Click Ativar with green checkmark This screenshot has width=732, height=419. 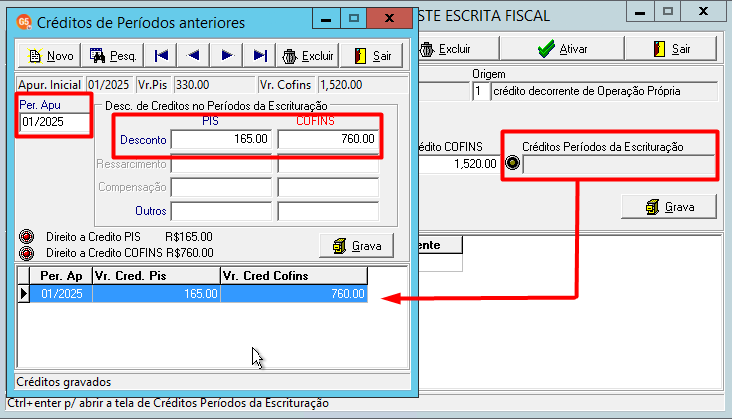pos(562,49)
